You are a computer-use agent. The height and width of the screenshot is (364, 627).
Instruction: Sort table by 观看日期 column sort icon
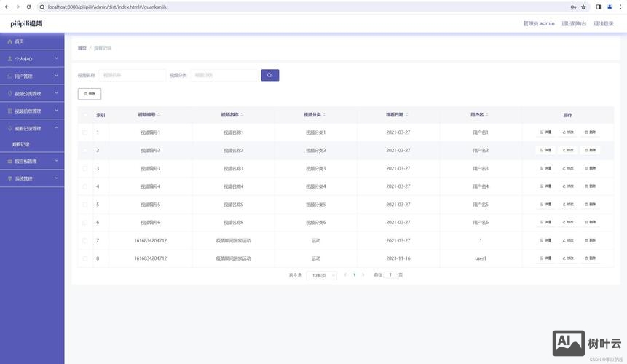(406, 115)
